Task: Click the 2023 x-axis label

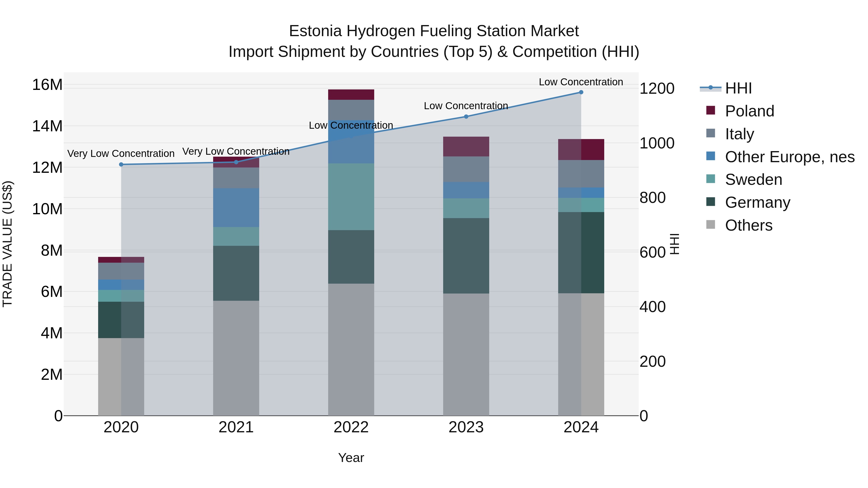Action: click(x=466, y=427)
